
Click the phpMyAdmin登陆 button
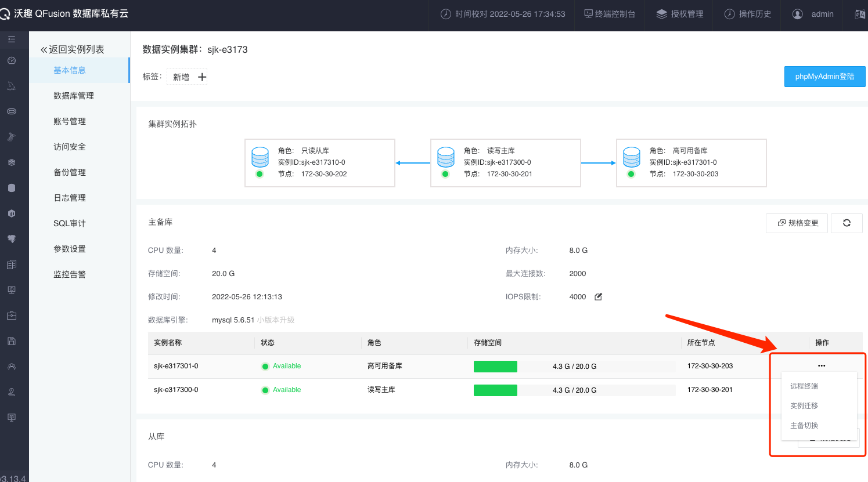[825, 77]
